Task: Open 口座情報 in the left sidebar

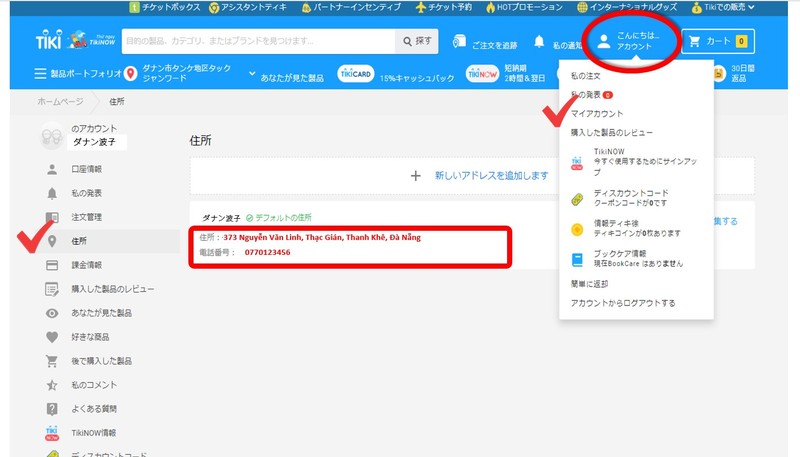Action: point(87,169)
